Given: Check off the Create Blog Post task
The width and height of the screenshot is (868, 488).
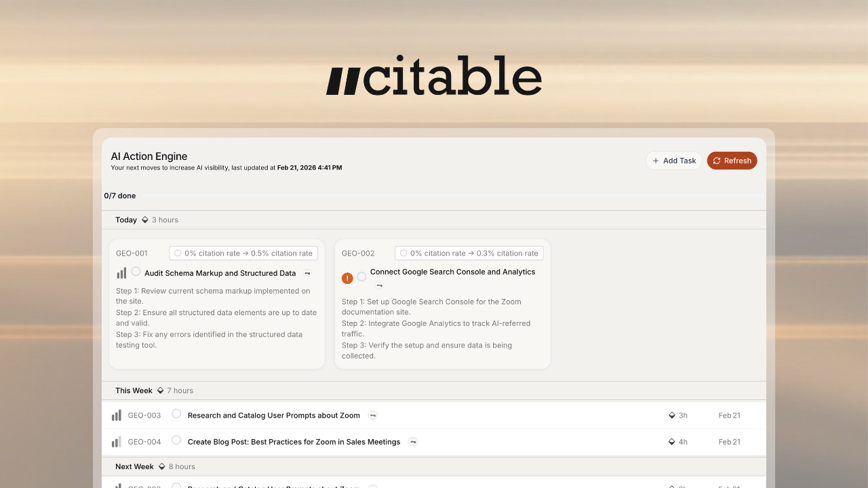Looking at the screenshot, I should tap(176, 440).
